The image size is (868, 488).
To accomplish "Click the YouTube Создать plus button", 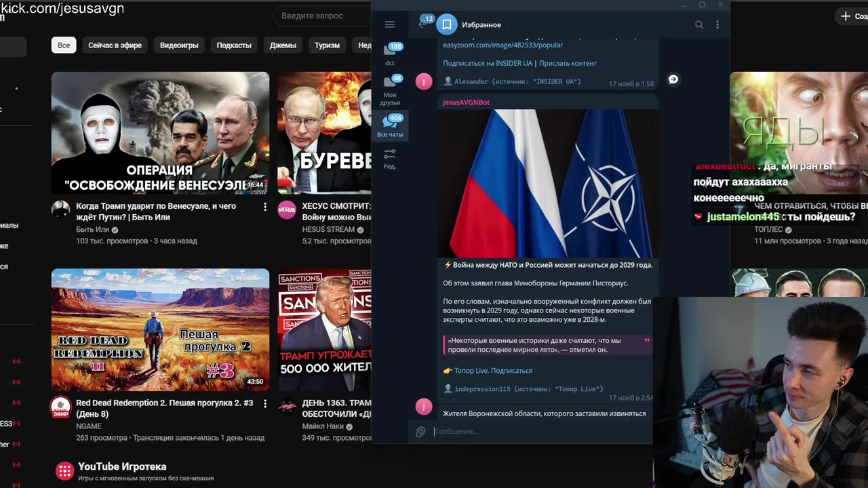I will 851,16.
